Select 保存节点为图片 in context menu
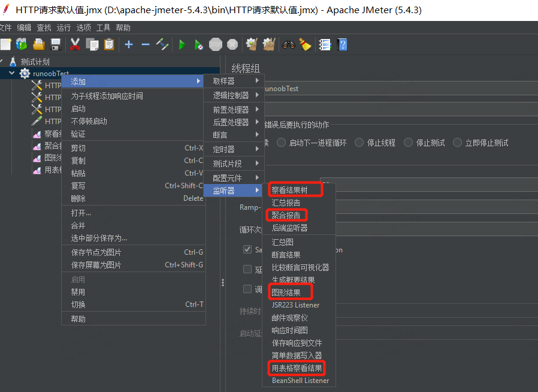The height and width of the screenshot is (392, 538). tap(134, 252)
